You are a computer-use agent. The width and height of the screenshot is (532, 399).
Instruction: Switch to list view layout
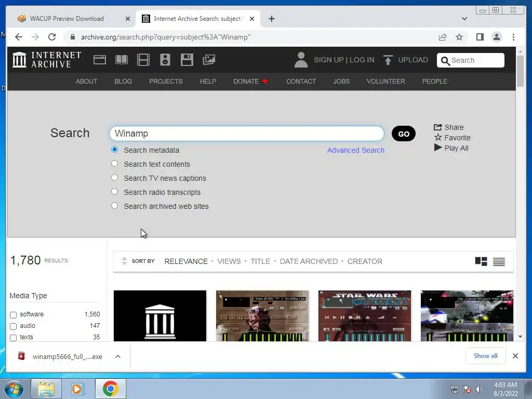499,262
